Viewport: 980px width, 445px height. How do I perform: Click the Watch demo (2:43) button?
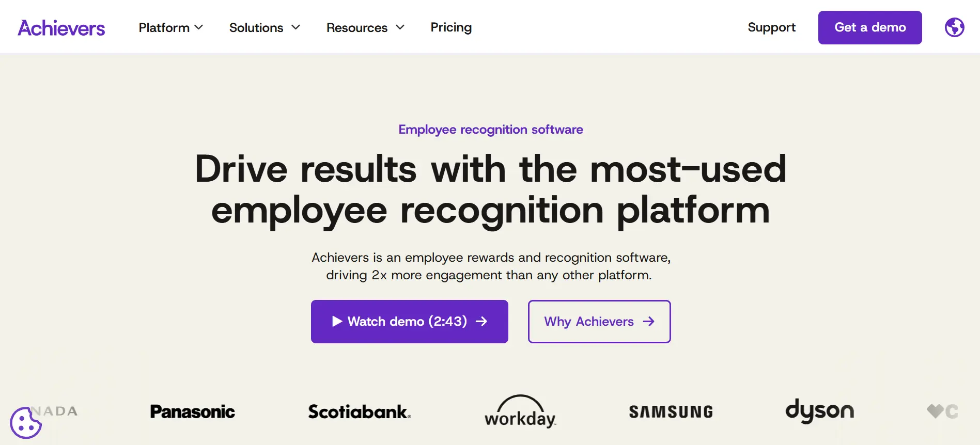click(410, 322)
